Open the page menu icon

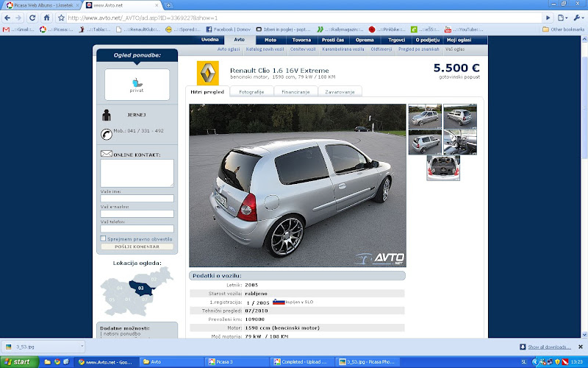(562, 18)
